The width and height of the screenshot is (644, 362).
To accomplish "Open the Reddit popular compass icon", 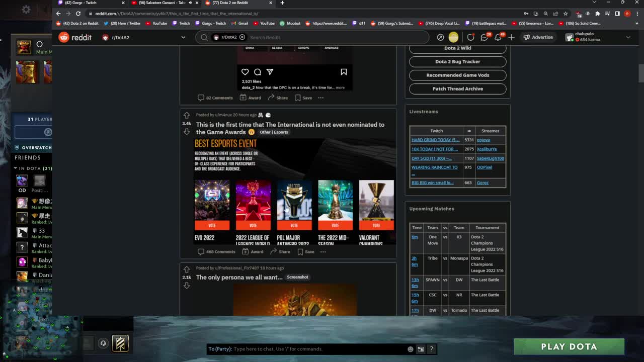I will [x=440, y=37].
